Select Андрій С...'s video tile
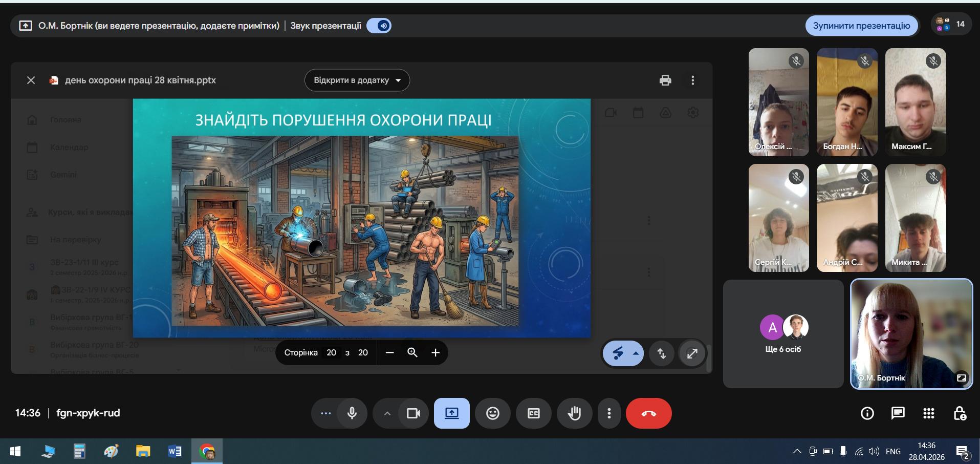This screenshot has width=980, height=464. click(x=847, y=218)
